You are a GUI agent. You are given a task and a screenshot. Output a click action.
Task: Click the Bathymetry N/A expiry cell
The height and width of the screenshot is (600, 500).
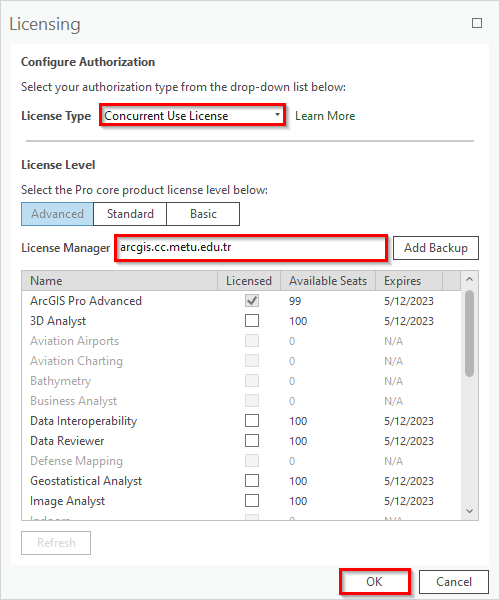pos(394,381)
